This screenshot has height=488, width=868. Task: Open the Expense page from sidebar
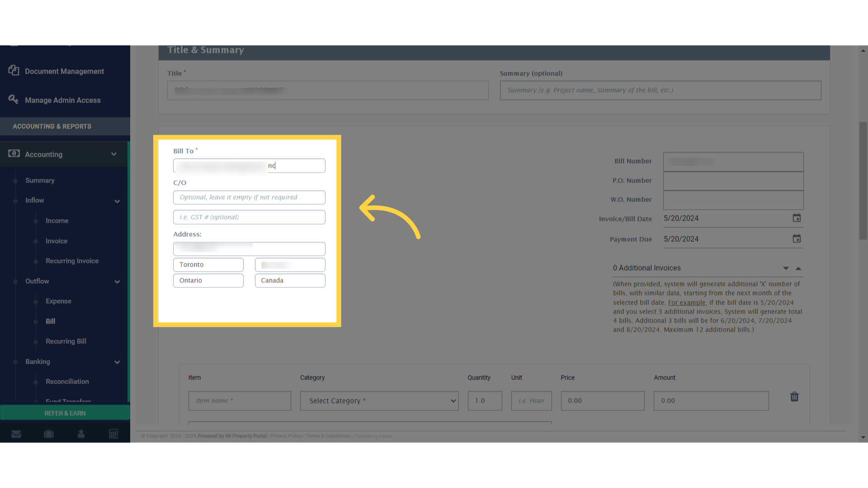[58, 301]
